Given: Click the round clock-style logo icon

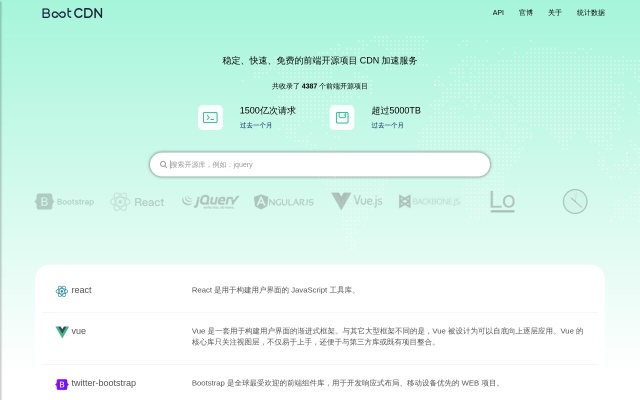Looking at the screenshot, I should [x=575, y=201].
